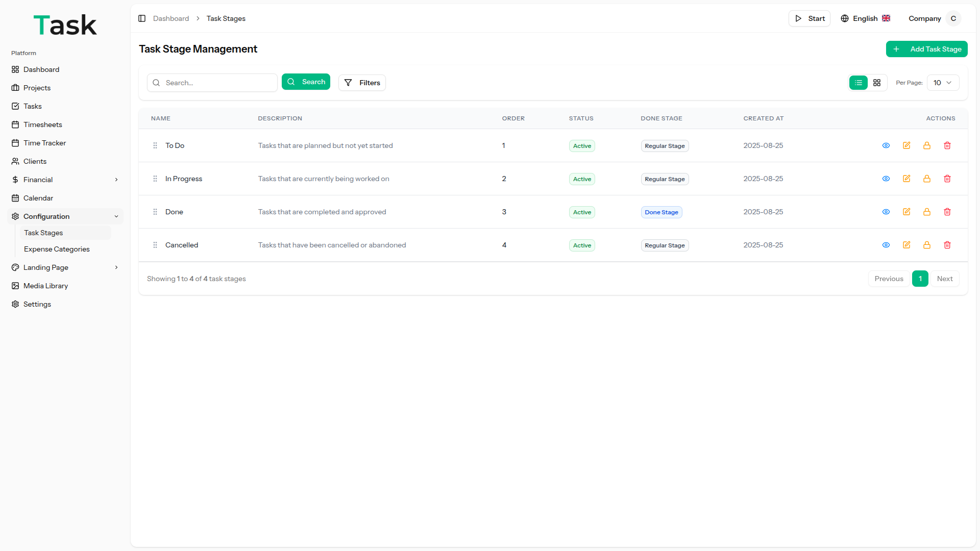Click the Done Stage badge
This screenshot has height=551, width=980.
pos(661,212)
